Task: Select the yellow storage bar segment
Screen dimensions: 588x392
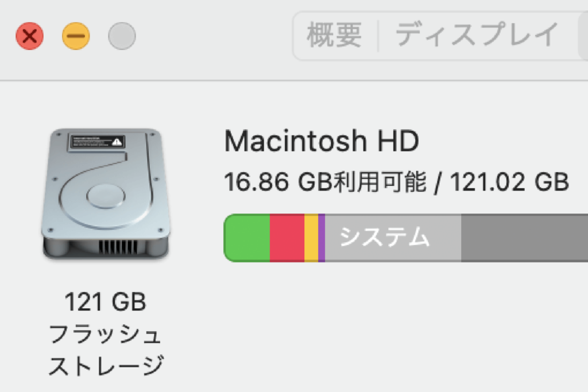Action: pyautogui.click(x=311, y=238)
